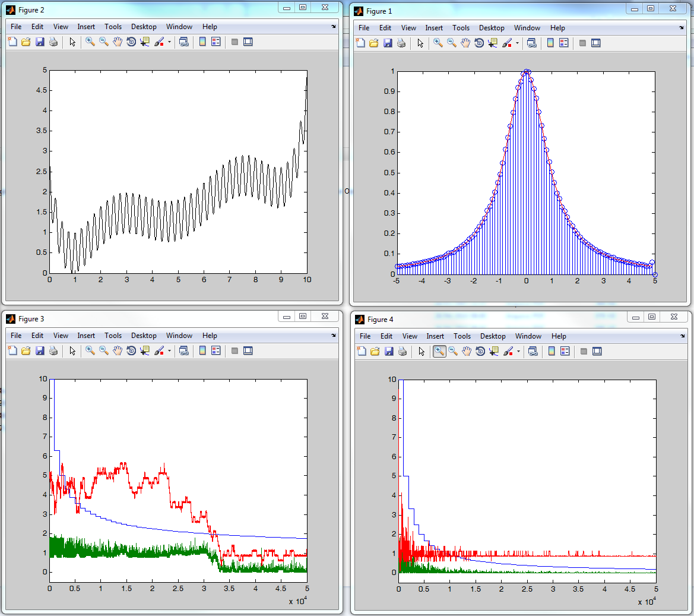Select Edit Plot arrow in Figure 4
The width and height of the screenshot is (694, 616).
pos(422,351)
